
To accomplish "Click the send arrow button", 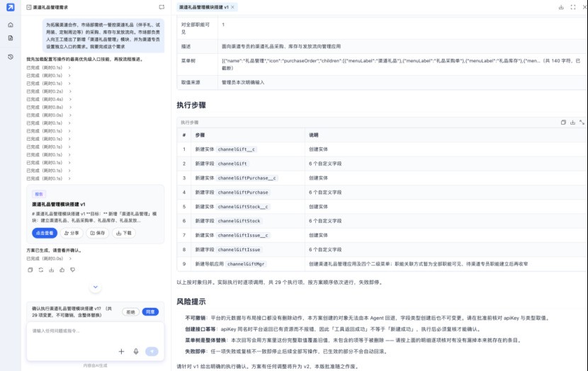I will (152, 351).
